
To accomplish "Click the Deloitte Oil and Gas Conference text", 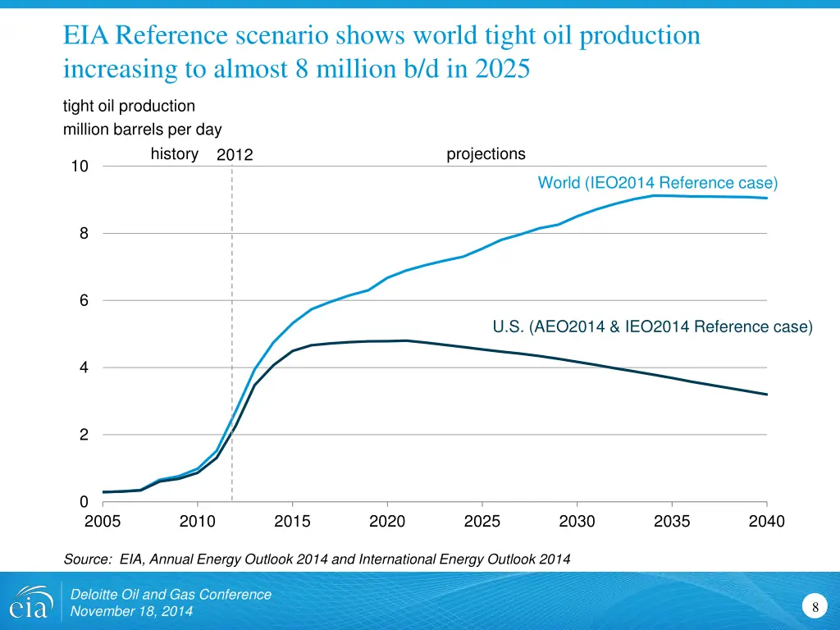I will [x=171, y=595].
